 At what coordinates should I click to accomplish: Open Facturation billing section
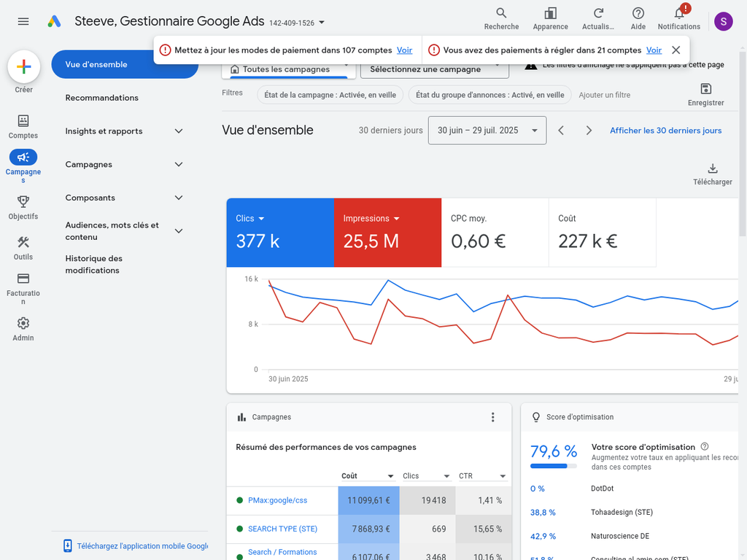[x=23, y=288]
